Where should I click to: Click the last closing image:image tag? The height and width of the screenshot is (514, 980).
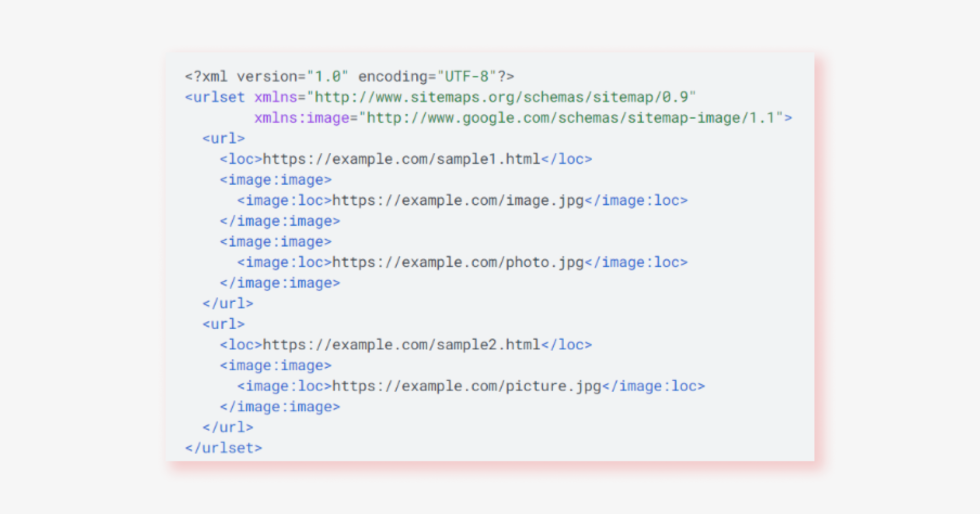point(280,406)
